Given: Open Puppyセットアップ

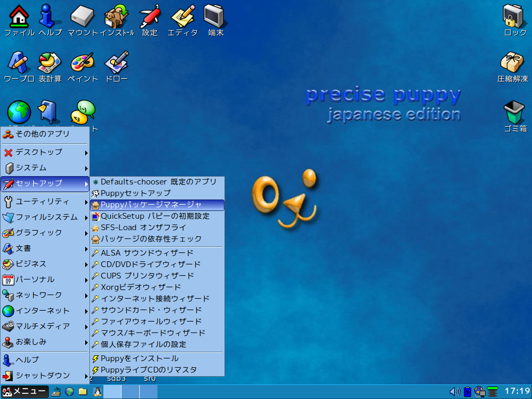Looking at the screenshot, I should (157, 193).
